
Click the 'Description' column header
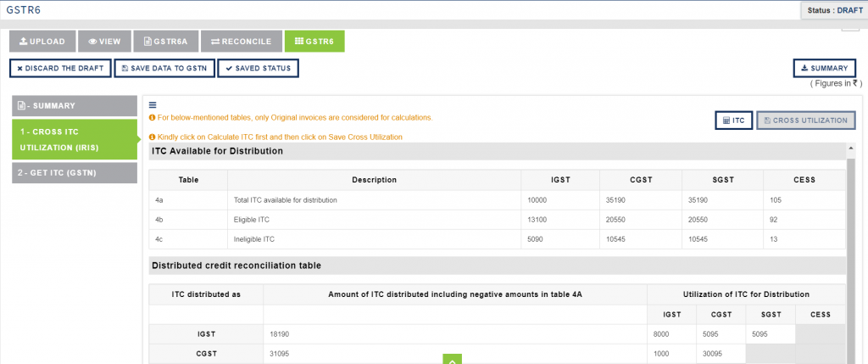pyautogui.click(x=374, y=180)
